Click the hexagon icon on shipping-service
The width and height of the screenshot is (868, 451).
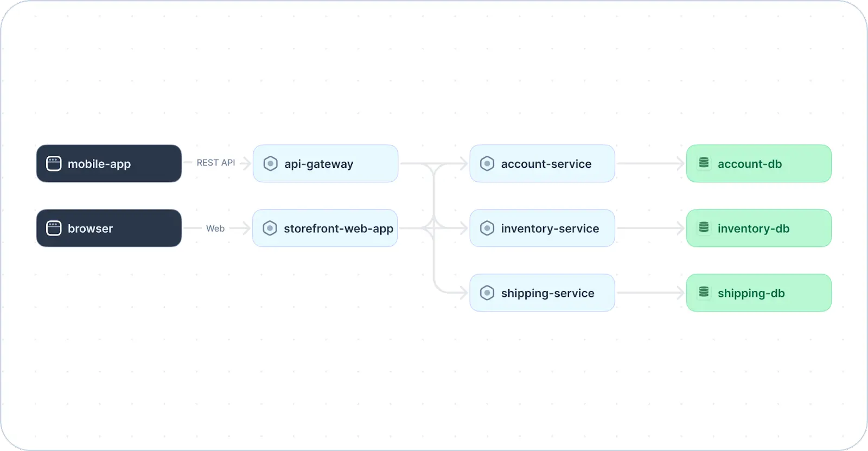coord(487,293)
